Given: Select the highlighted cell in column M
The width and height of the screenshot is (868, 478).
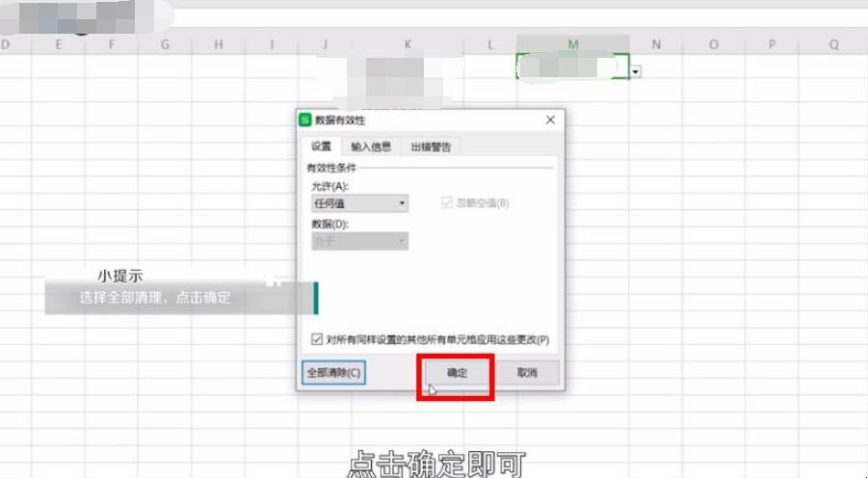Looking at the screenshot, I should click(572, 66).
